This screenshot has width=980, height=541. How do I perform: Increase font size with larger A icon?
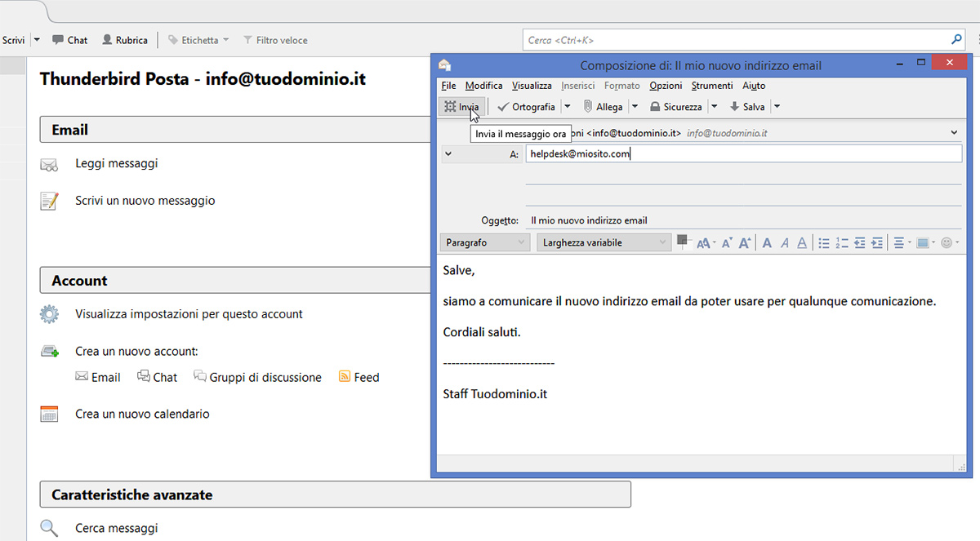[x=745, y=243]
